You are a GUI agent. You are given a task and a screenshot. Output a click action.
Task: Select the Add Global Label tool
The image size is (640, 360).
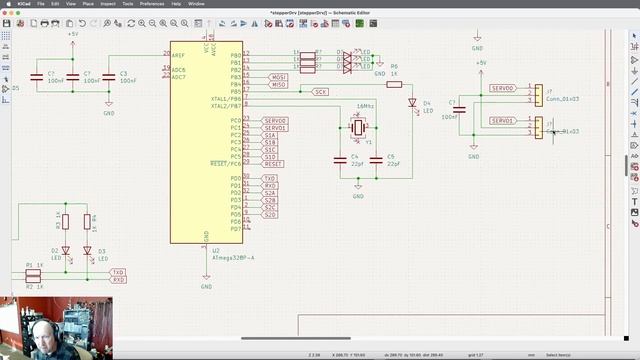click(x=634, y=145)
